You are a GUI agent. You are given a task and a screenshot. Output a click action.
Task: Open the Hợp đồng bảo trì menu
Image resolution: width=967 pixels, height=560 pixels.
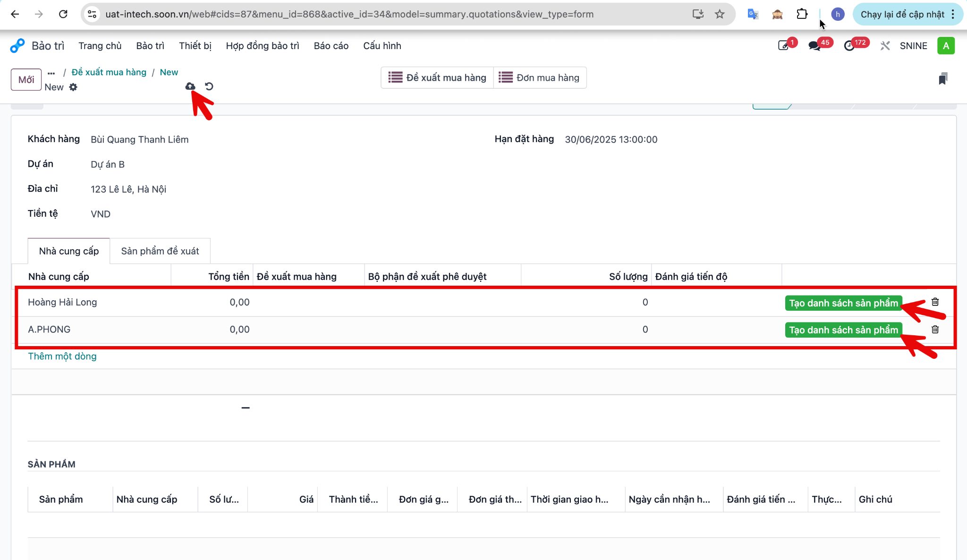click(x=263, y=46)
